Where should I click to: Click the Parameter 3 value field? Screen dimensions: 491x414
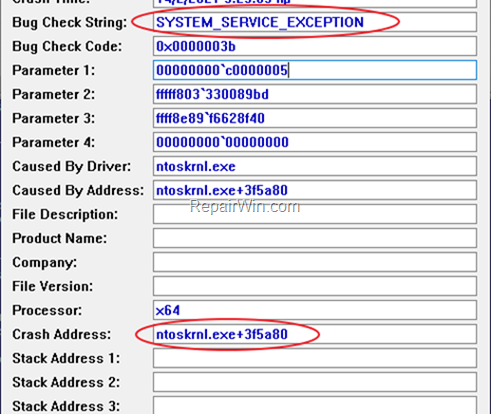[x=315, y=118]
